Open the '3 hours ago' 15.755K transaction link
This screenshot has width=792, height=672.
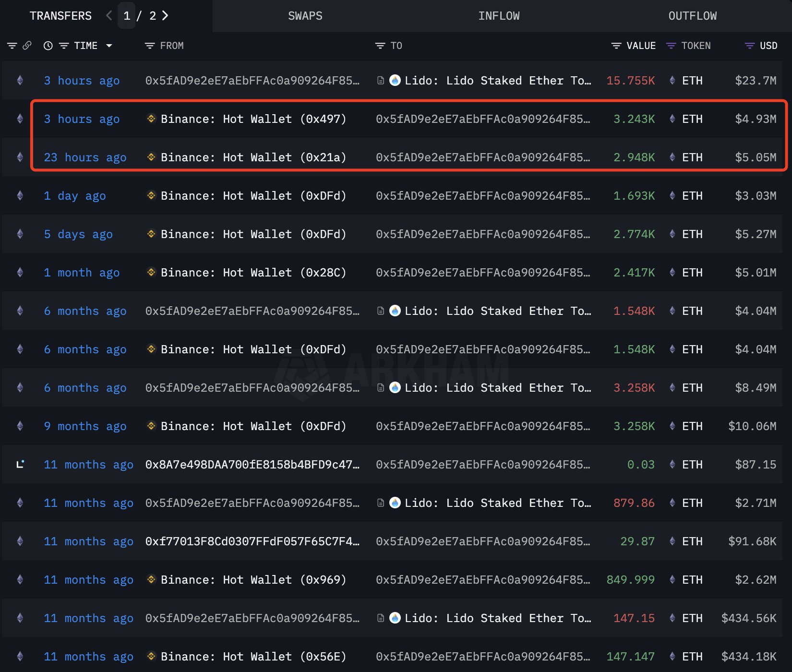[82, 81]
